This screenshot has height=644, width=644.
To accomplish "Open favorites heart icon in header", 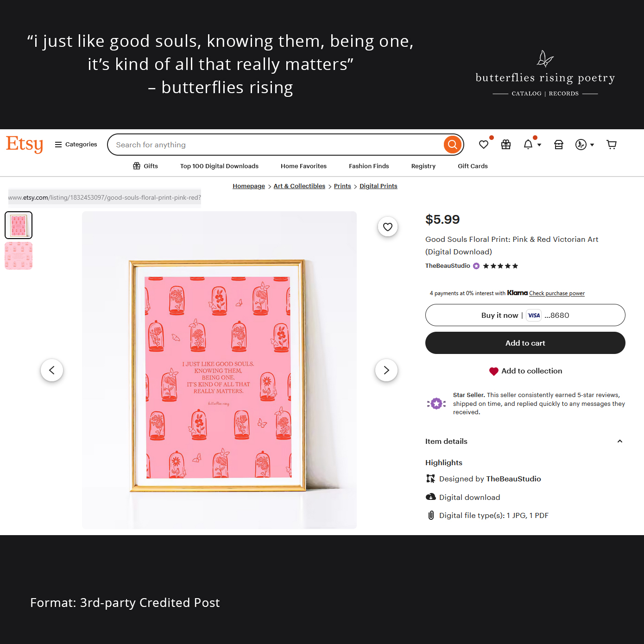I will 484,145.
